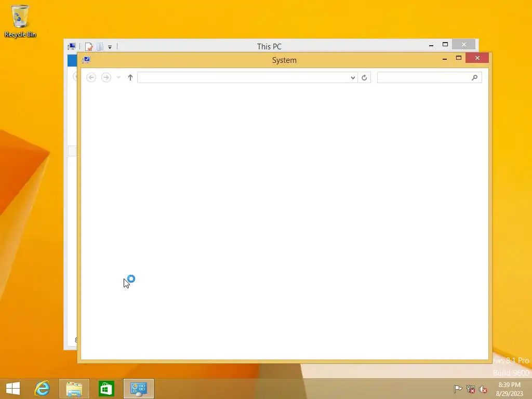Minimize the System window
Viewport: 532px width, 399px height.
pos(445,58)
